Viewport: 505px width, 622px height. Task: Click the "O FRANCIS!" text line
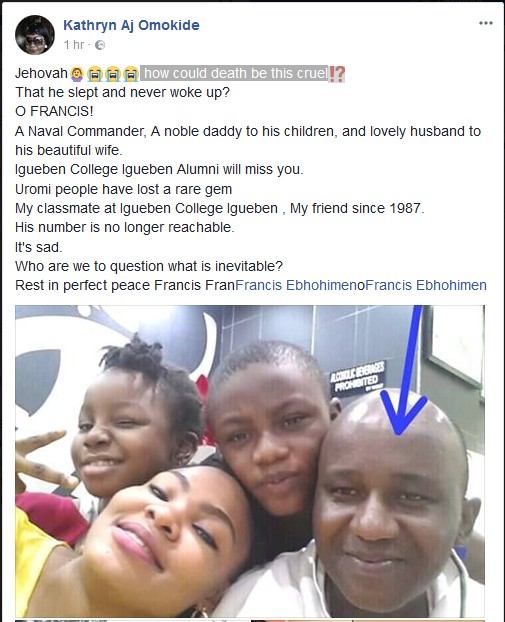(x=54, y=111)
